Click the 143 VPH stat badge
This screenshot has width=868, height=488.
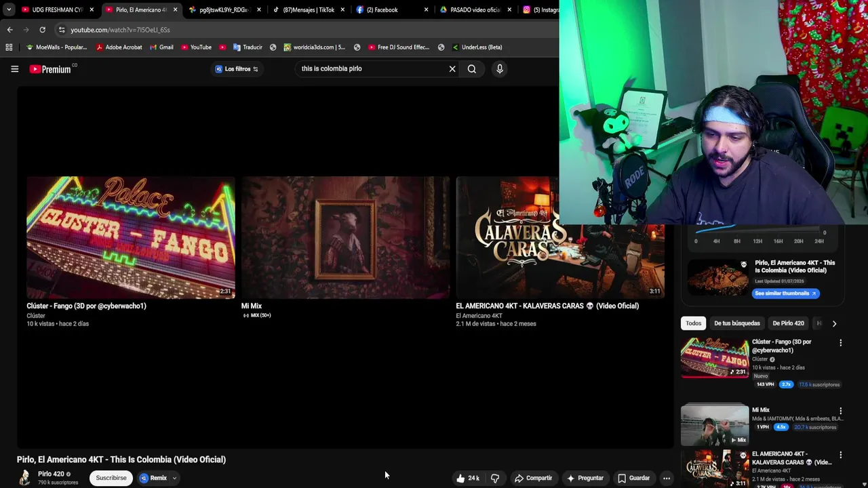coord(765,384)
